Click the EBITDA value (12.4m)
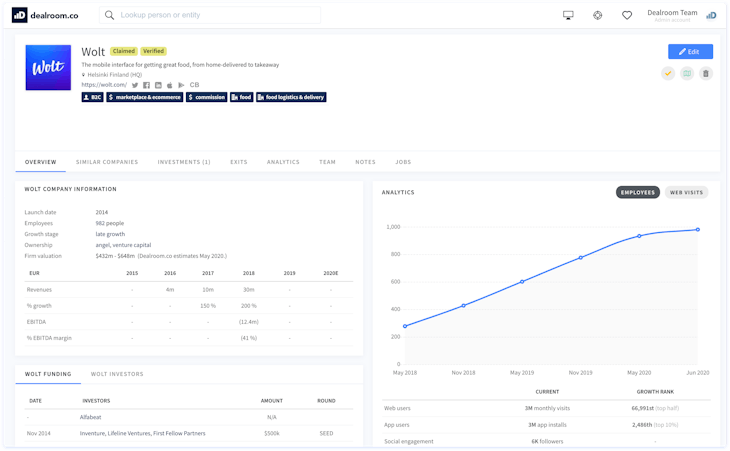This screenshot has width=730, height=451. pos(249,322)
